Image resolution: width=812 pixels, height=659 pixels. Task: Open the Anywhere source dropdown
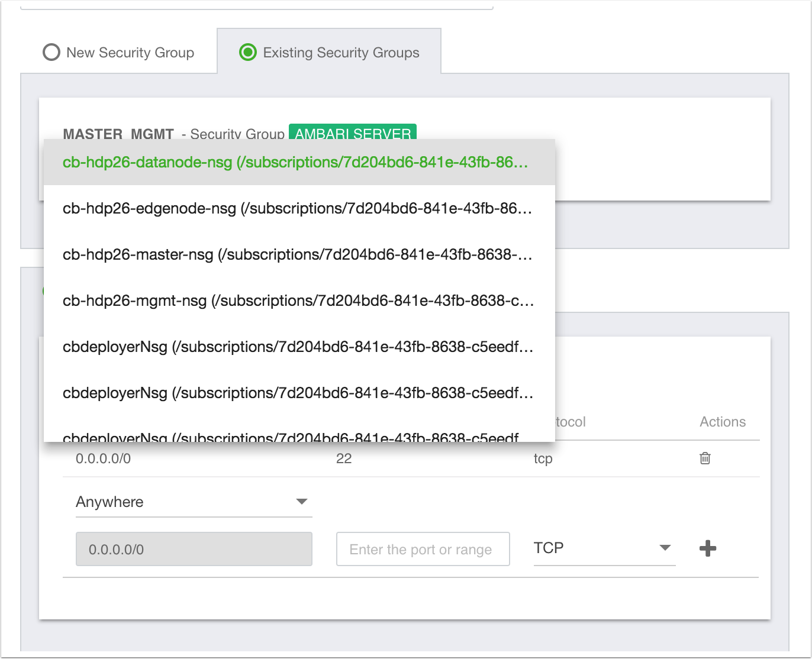point(194,502)
